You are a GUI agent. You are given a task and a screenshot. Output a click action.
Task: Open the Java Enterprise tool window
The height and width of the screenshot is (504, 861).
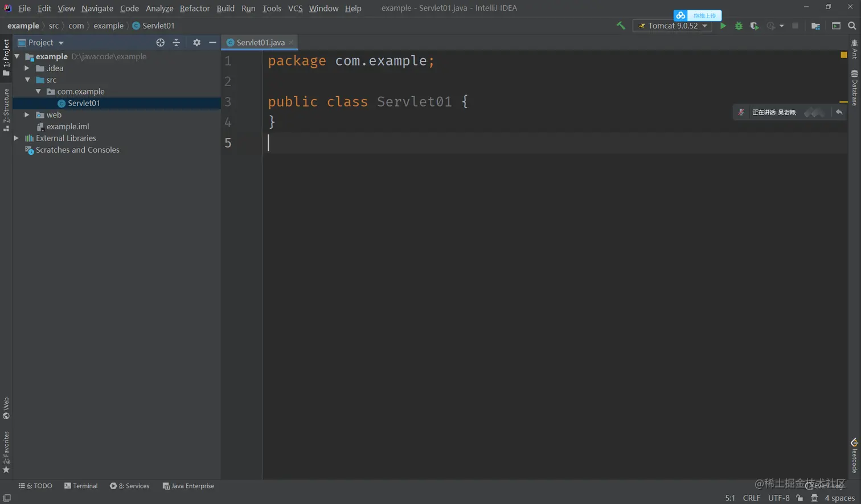tap(188, 486)
